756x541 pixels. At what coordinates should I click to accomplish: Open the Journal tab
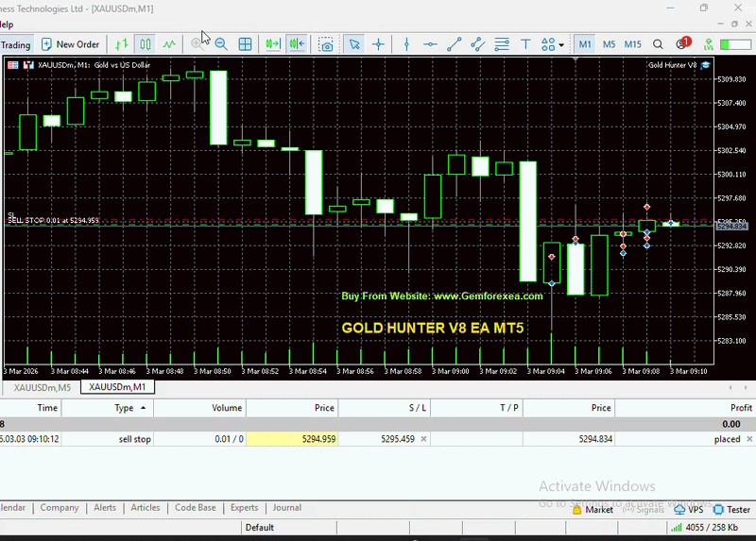(x=287, y=508)
